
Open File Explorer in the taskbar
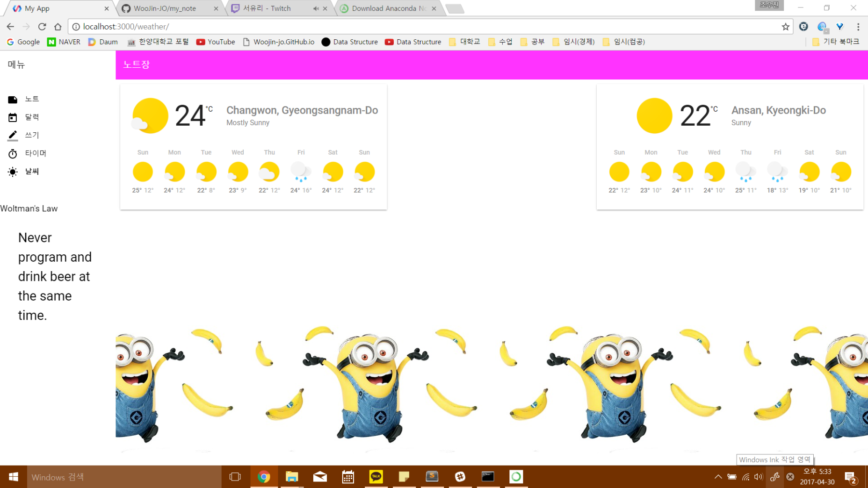pyautogui.click(x=292, y=477)
